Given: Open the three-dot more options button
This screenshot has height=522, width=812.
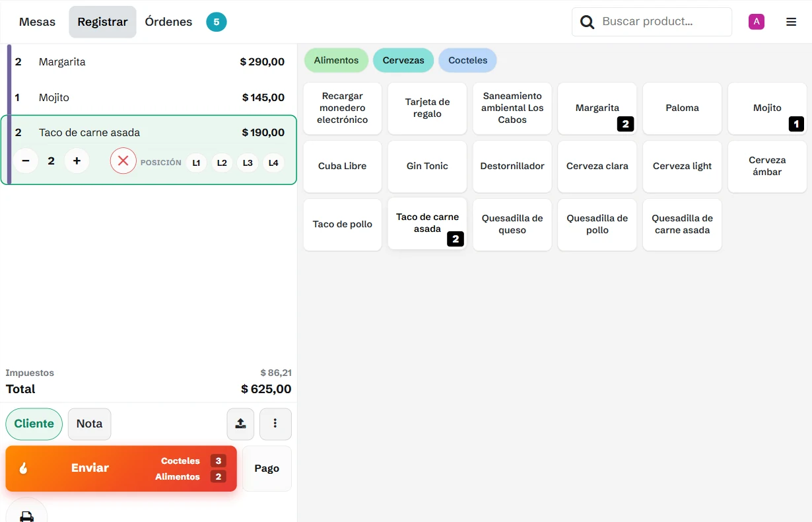Looking at the screenshot, I should coord(275,424).
